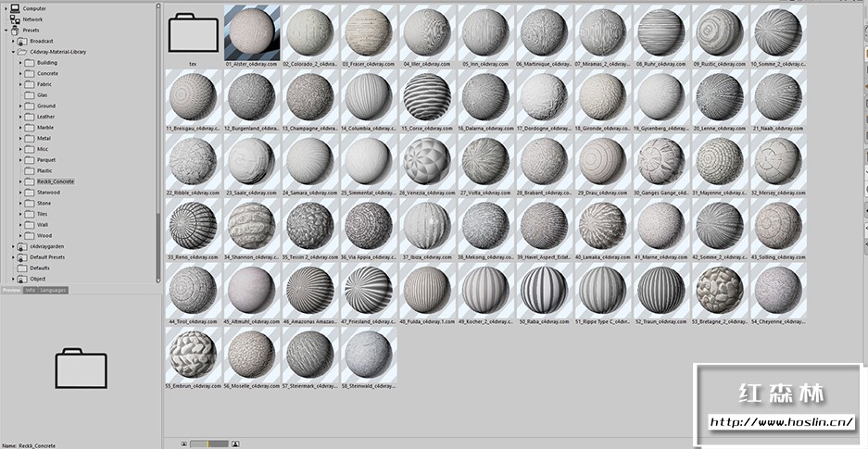Select the 55_Embrun material sphere
The image size is (868, 449).
[x=194, y=355]
